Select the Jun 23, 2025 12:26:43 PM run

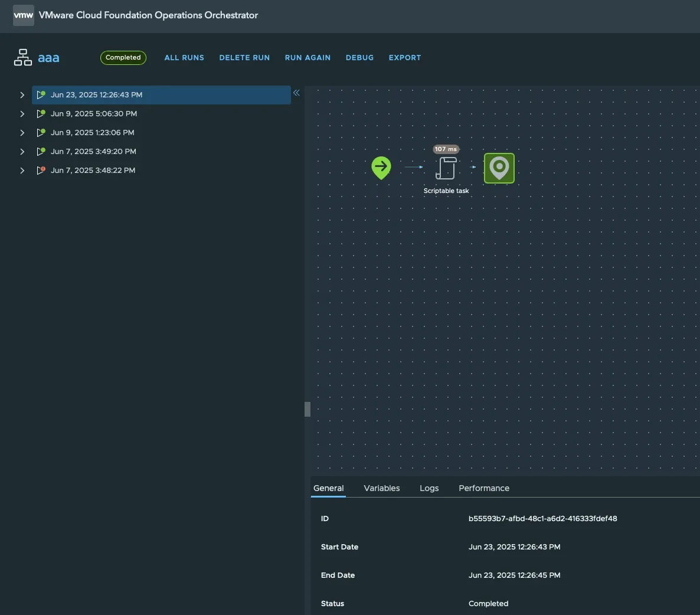coord(161,94)
